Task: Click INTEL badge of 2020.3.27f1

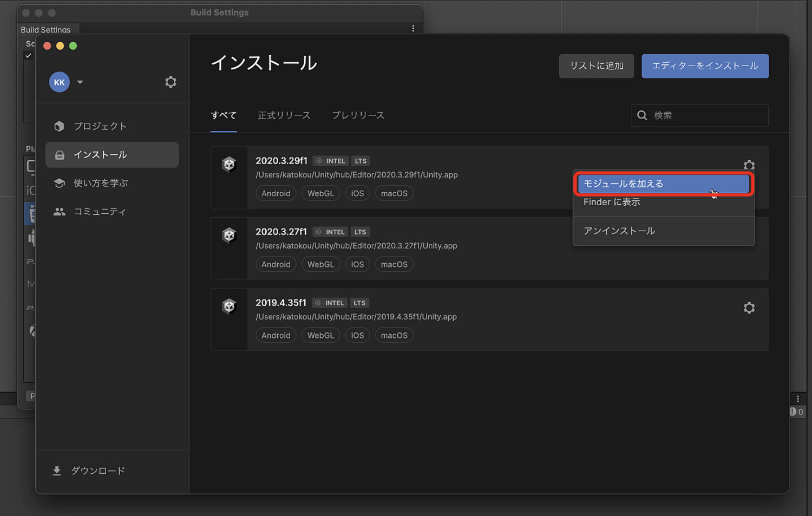Action: coord(330,232)
